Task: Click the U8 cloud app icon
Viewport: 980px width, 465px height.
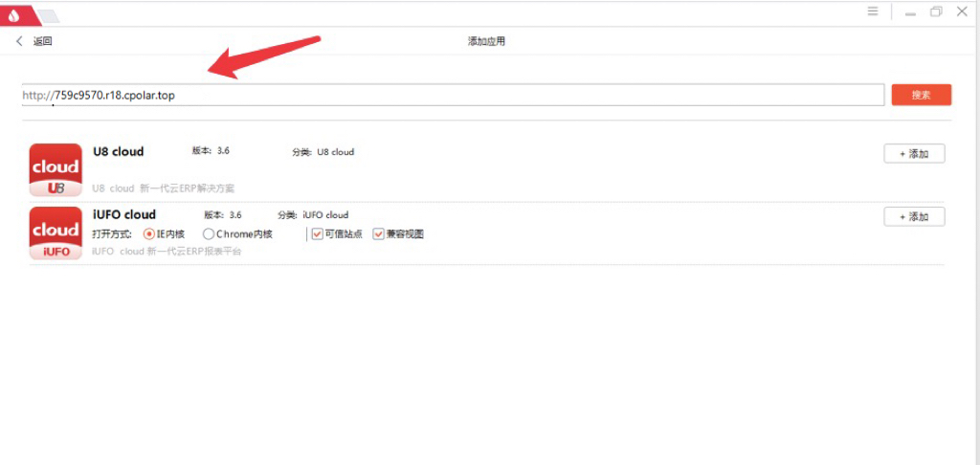Action: click(x=56, y=169)
